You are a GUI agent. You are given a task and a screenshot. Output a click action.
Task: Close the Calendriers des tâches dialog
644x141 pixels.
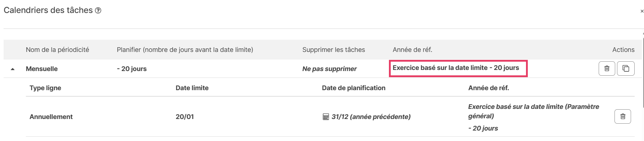[x=642, y=11]
